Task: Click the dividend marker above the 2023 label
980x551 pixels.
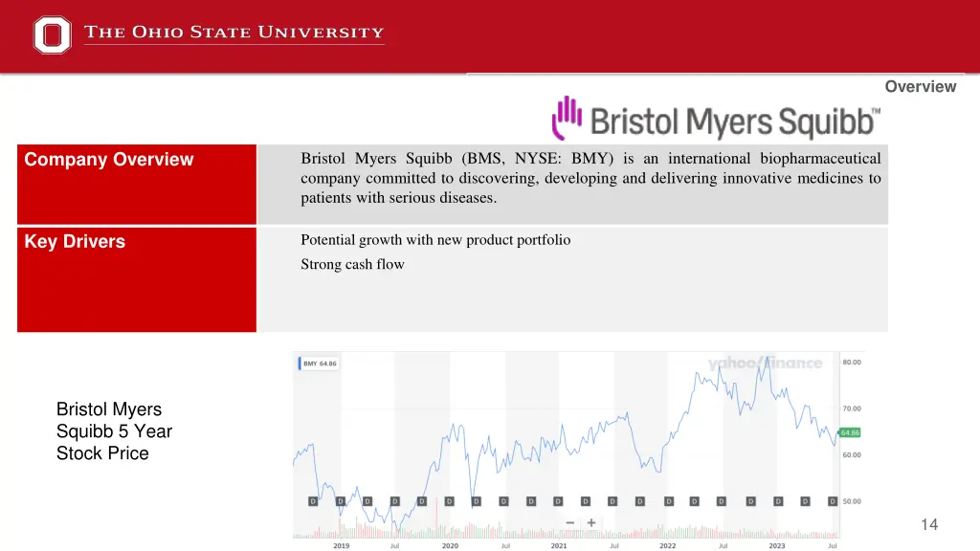Action: tap(778, 501)
